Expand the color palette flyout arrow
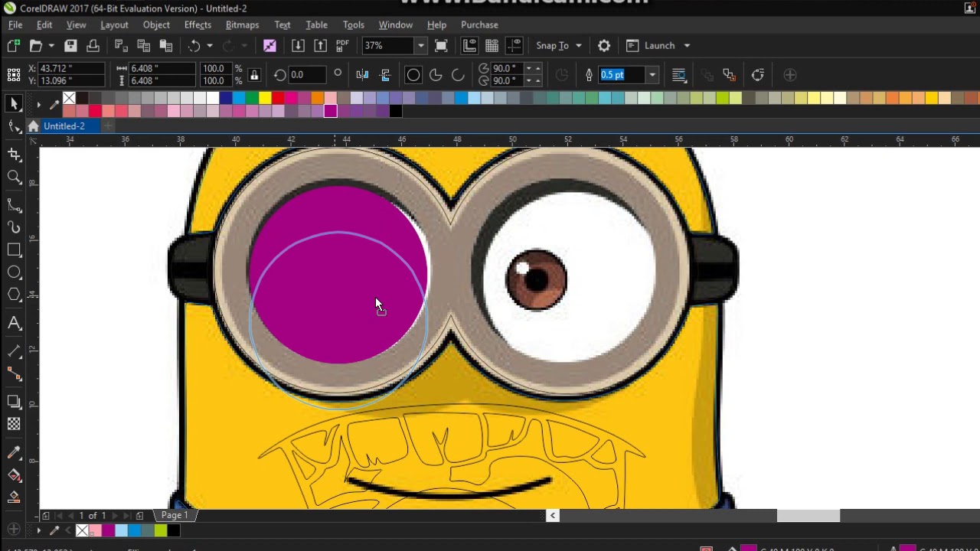Image resolution: width=980 pixels, height=551 pixels. [38, 104]
